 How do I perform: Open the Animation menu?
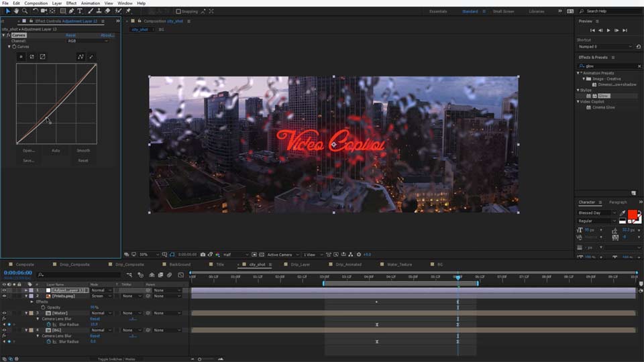pos(90,3)
